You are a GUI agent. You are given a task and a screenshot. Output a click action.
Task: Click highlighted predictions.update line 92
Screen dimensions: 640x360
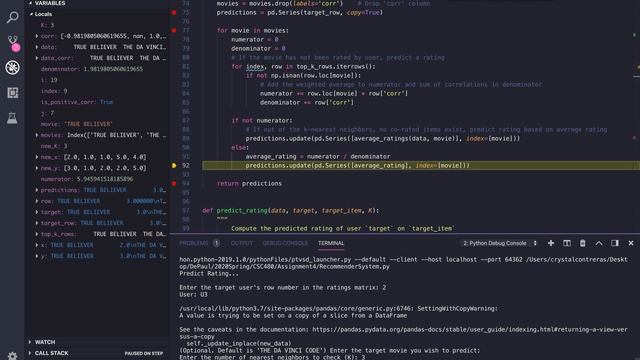click(x=358, y=166)
